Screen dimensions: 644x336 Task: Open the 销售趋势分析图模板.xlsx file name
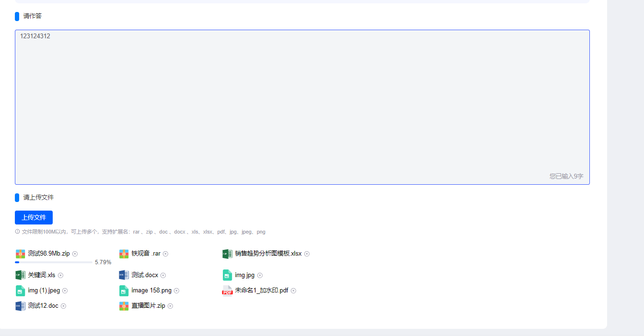pyautogui.click(x=268, y=254)
